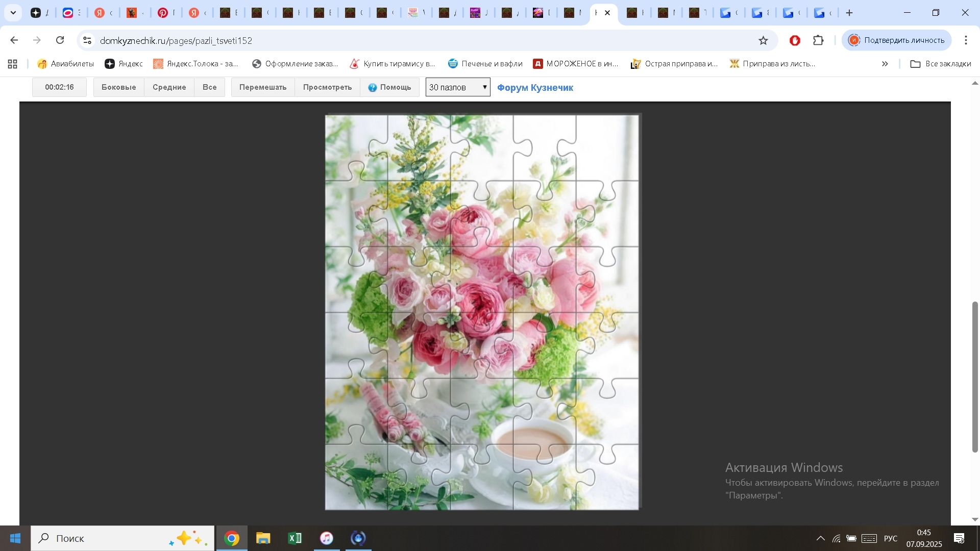
Task: Click Подтвердить личность profile button
Action: tap(896, 40)
